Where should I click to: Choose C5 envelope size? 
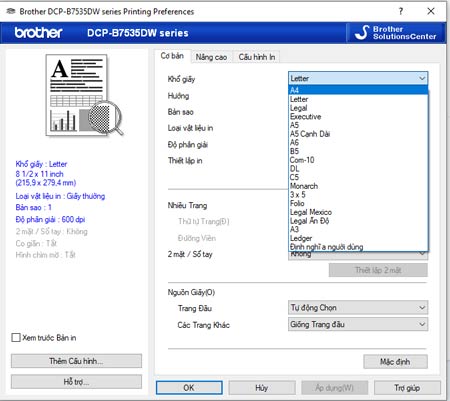tap(358, 177)
